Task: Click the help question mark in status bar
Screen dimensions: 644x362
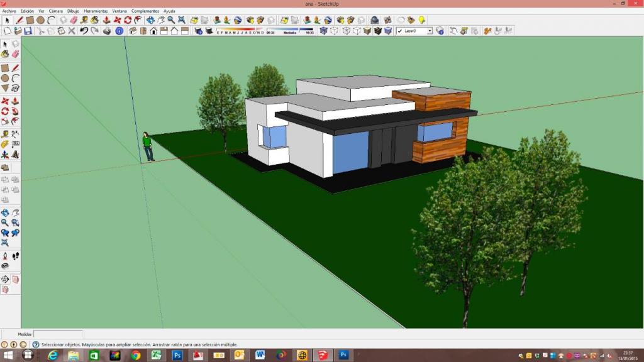Action: click(36, 344)
